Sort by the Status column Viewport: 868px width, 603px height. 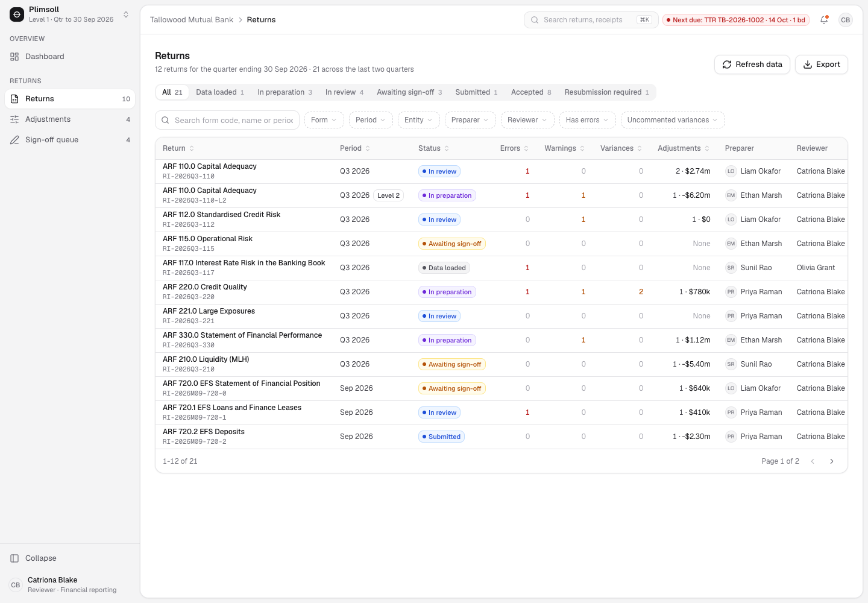pos(434,148)
